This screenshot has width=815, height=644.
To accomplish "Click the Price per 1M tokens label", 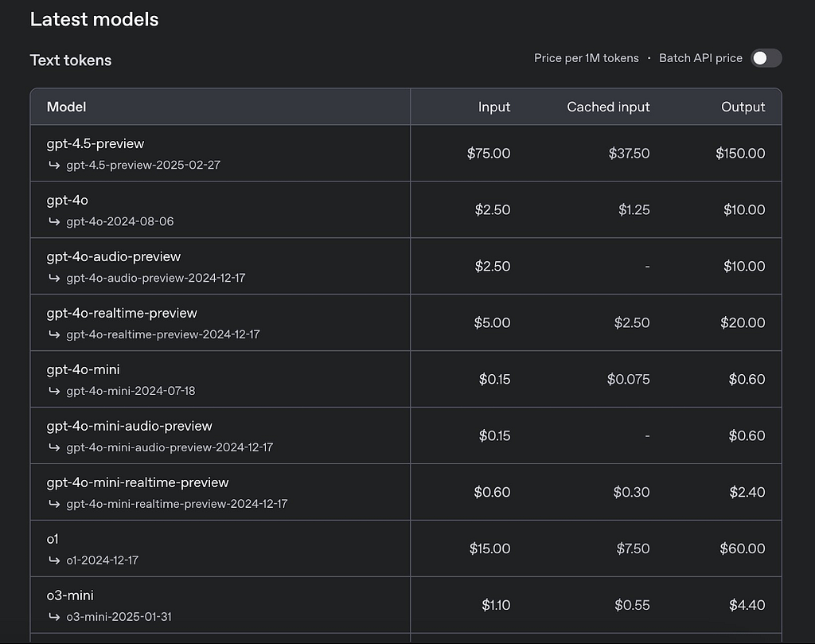I will pos(586,58).
